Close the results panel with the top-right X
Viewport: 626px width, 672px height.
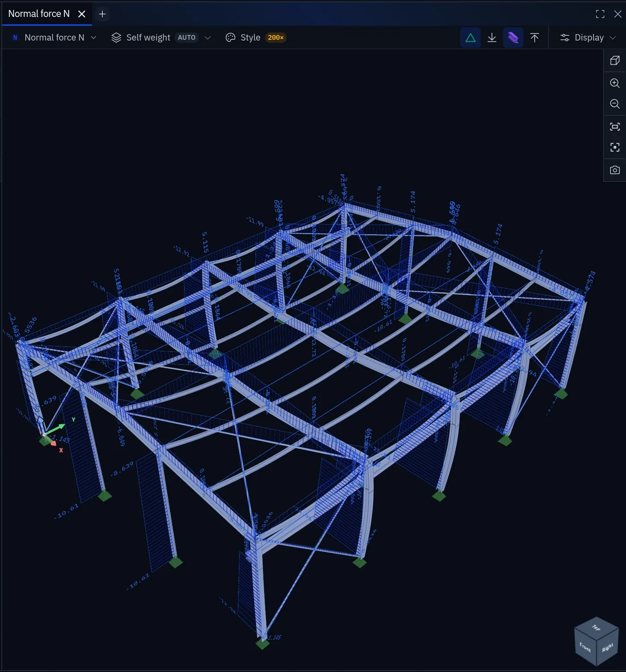(x=618, y=14)
